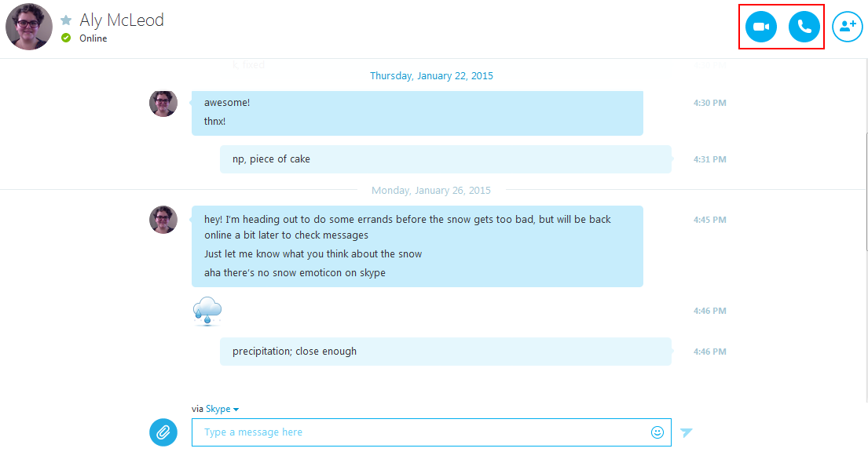The image size is (868, 452).
Task: Add people to this conversation
Action: click(x=848, y=27)
